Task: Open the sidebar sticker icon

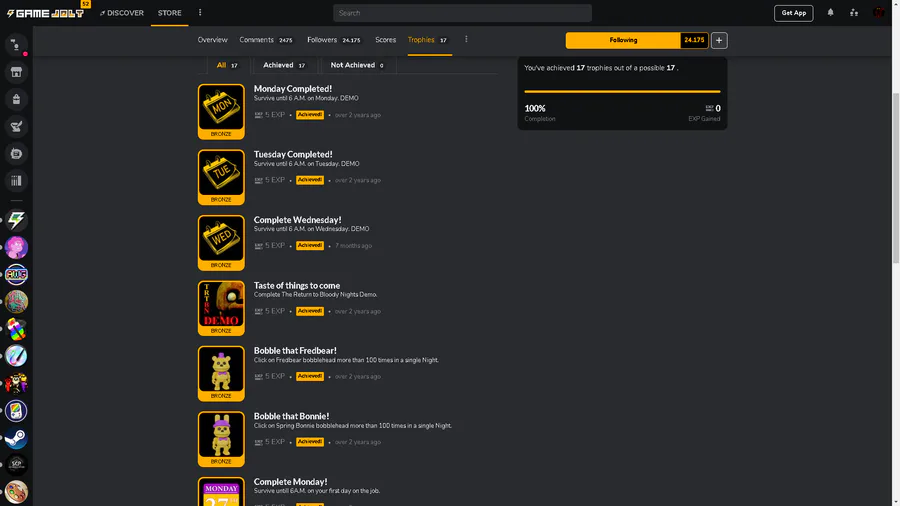Action: click(16, 153)
